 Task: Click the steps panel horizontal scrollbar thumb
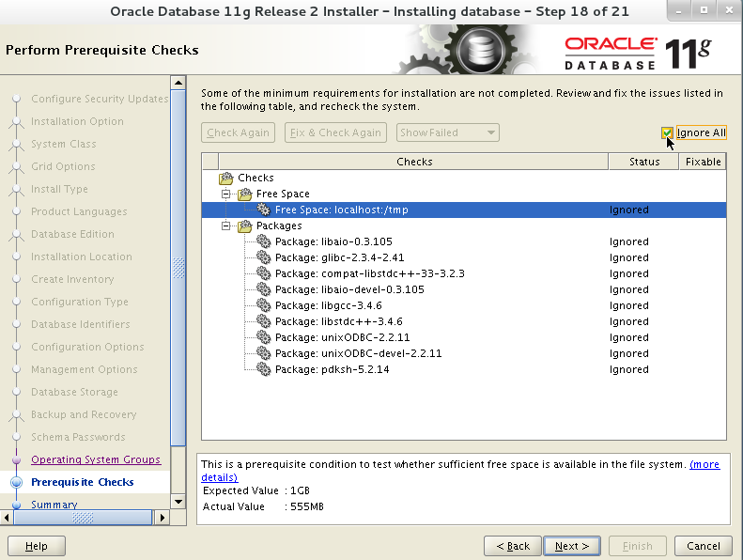(83, 518)
